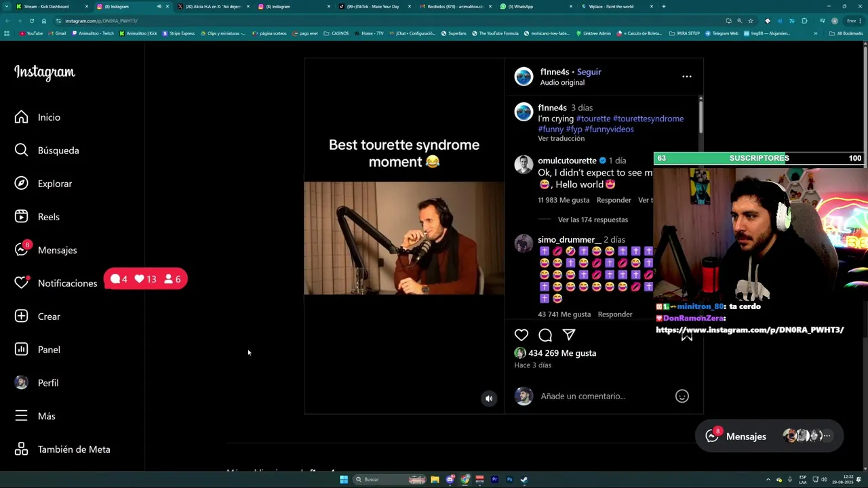Viewport: 868px width, 488px height.
Task: Click Linktree Admin bookmark
Action: 593,33
